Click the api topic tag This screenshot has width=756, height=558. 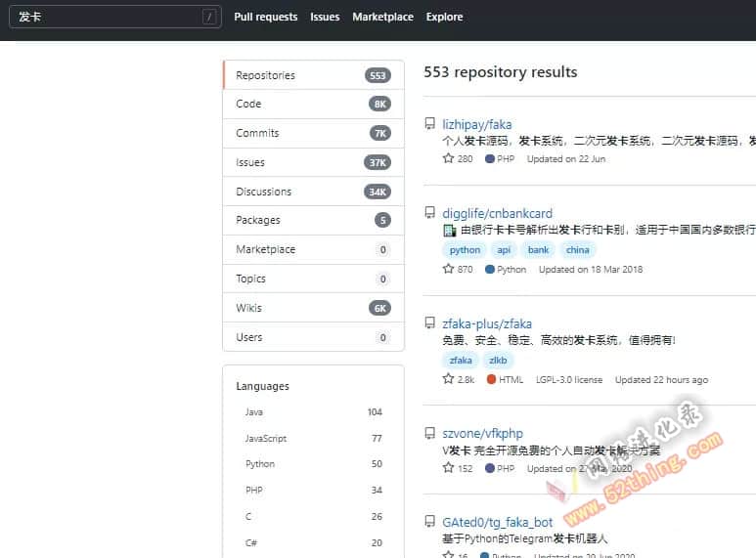coord(504,250)
